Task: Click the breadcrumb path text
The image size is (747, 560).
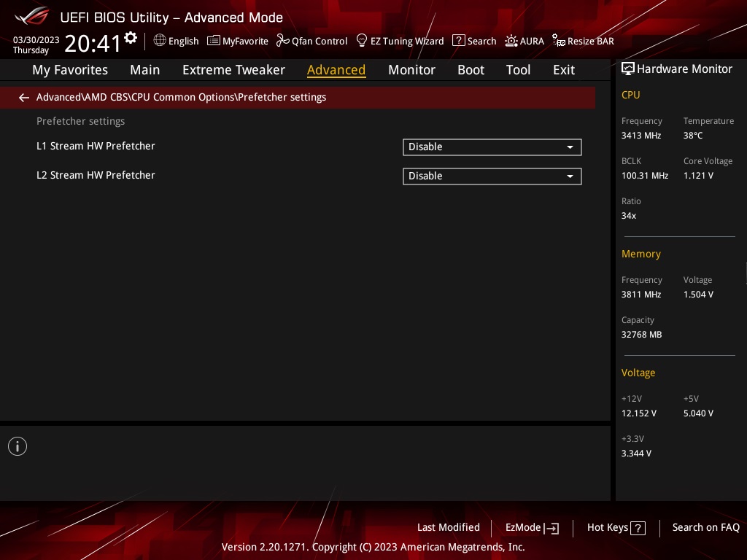Action: tap(181, 97)
